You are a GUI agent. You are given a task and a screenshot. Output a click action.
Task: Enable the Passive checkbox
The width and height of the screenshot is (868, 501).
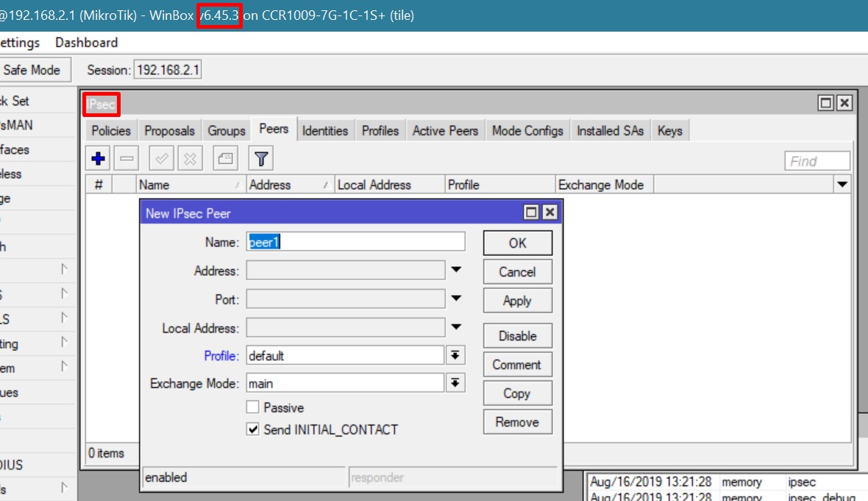point(253,407)
